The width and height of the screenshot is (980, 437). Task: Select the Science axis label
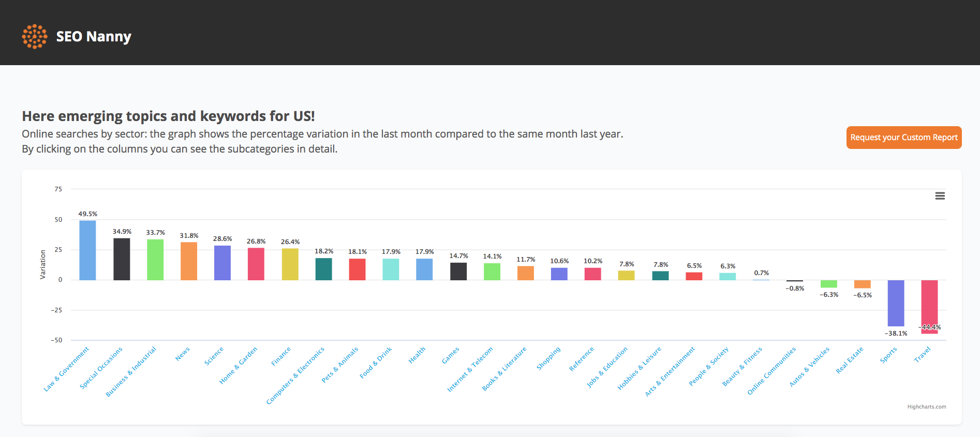tap(214, 356)
